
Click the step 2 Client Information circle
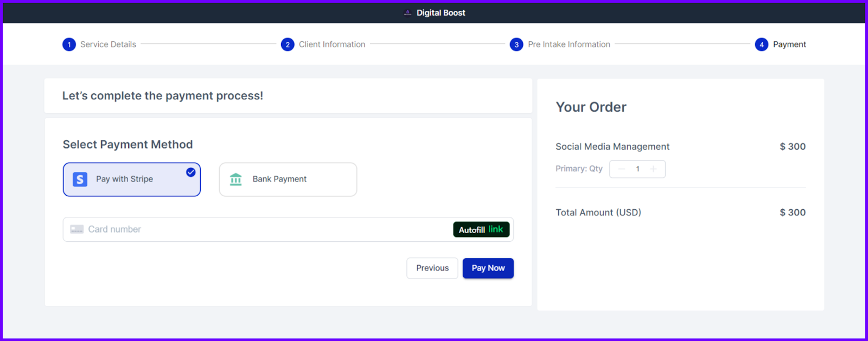pyautogui.click(x=288, y=44)
